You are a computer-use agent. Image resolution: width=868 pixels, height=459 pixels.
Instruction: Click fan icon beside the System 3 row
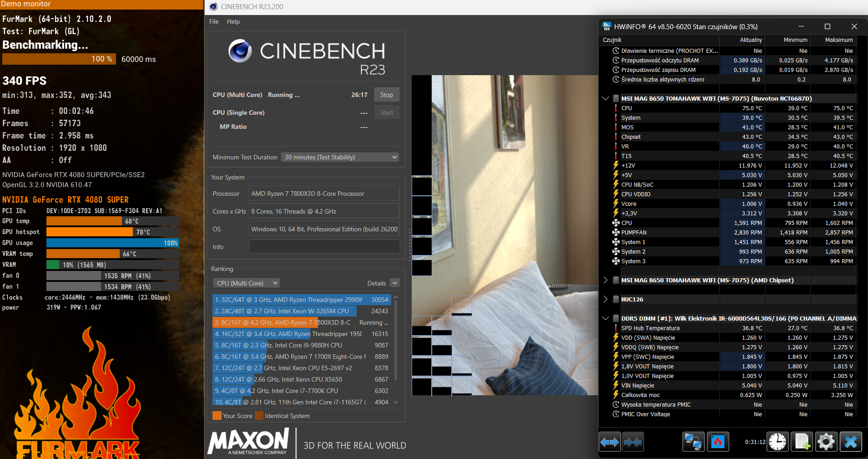(616, 261)
